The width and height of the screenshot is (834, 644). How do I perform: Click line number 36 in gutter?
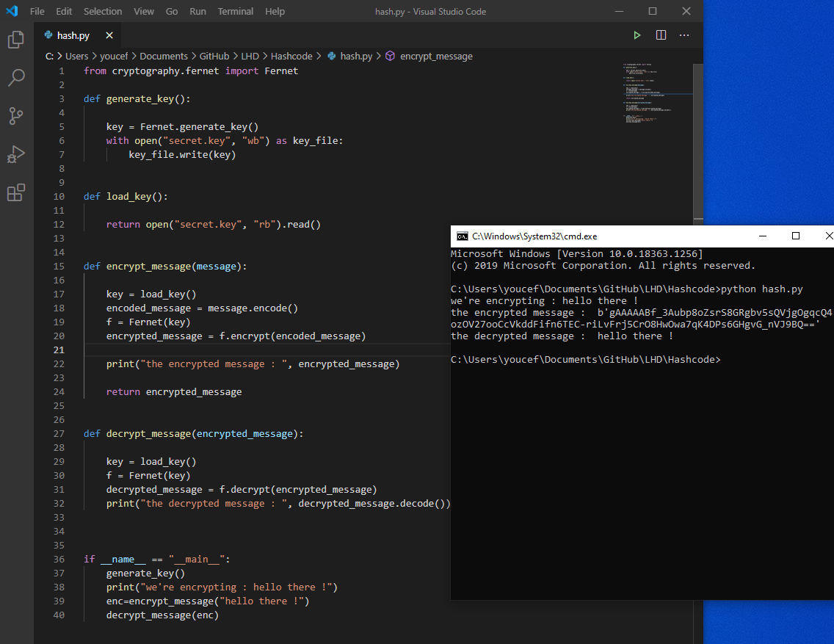(x=59, y=559)
